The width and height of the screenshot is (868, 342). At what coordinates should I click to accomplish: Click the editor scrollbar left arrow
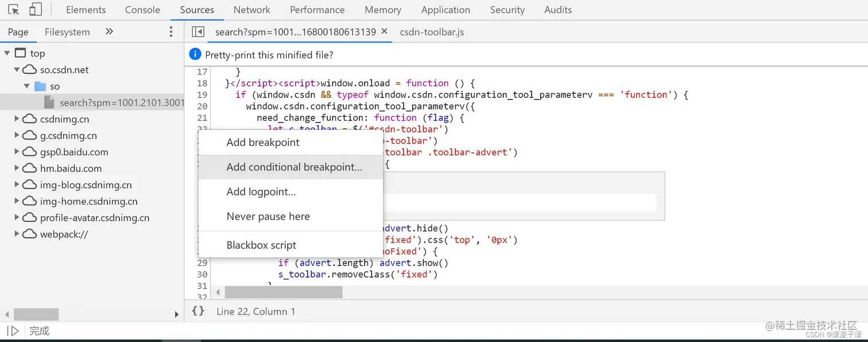218,293
